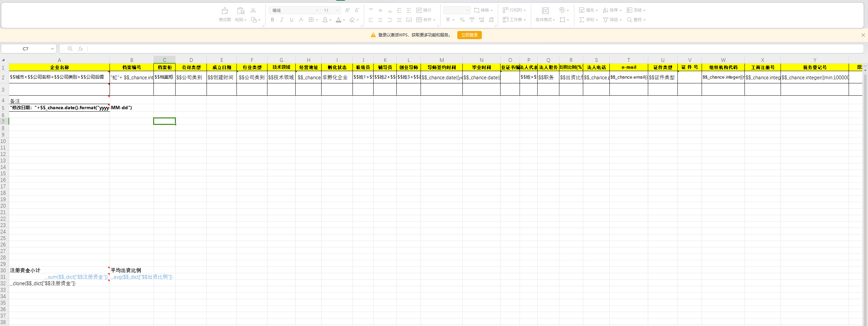Screen dimensions: 868x326
Task: Center text horizontally
Action: [380, 20]
